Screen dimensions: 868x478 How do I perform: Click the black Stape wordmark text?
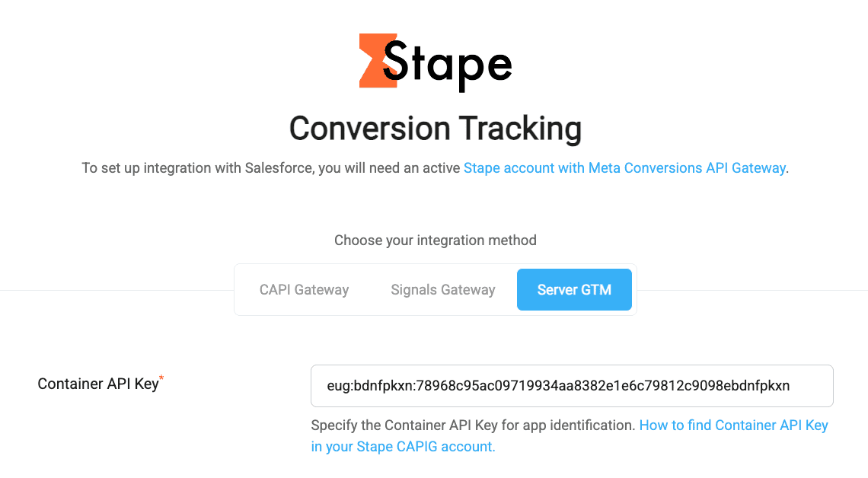point(449,62)
